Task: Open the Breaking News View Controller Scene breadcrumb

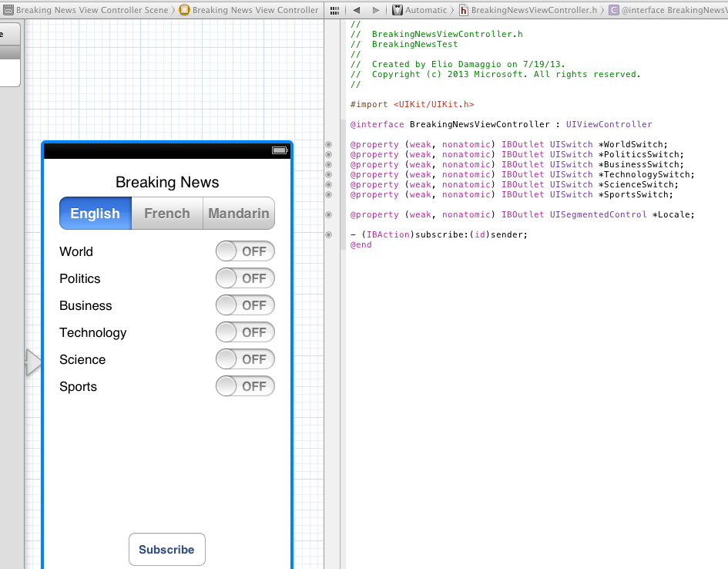Action: click(85, 10)
